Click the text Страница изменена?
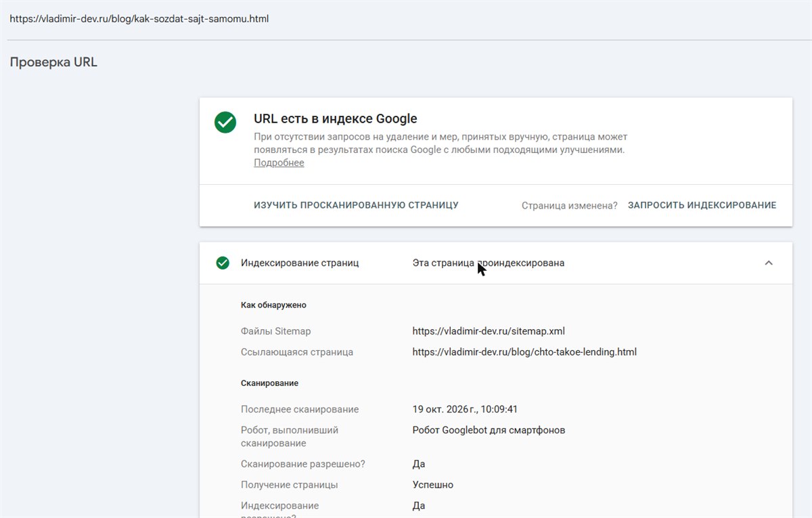 570,205
